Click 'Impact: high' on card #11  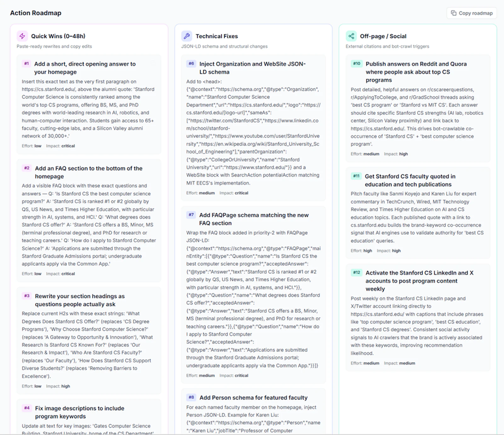click(x=389, y=251)
